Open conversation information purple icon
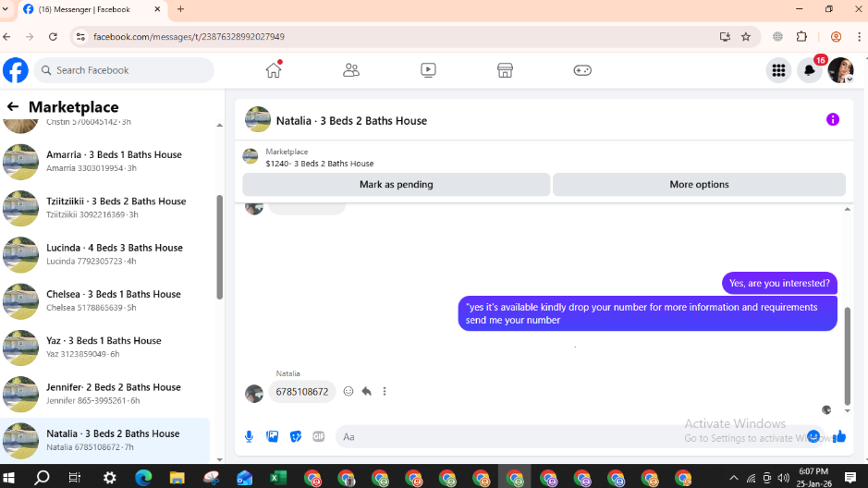This screenshot has height=488, width=868. click(x=833, y=119)
